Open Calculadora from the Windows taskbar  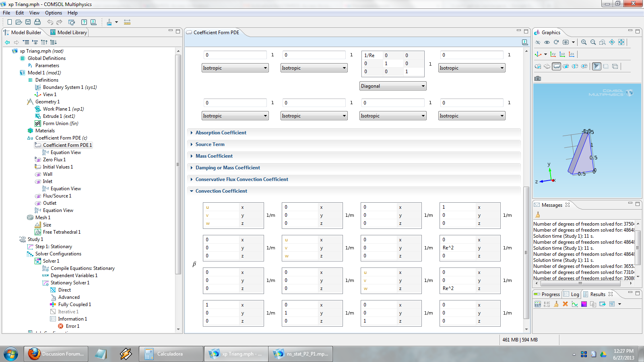pos(171,354)
